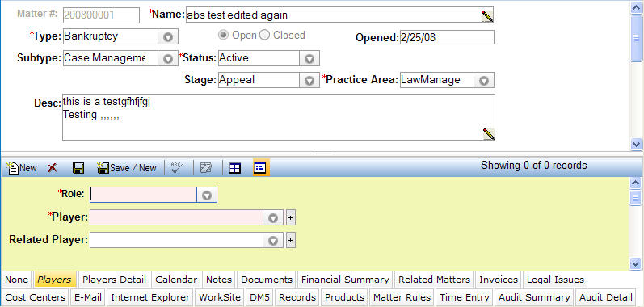Click top panel scrollbar up arrow
Screen dimensions: 644x307
pyautogui.click(x=636, y=8)
